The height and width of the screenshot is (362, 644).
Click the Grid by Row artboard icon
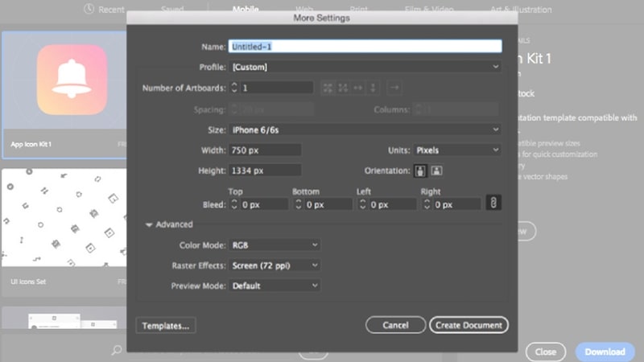[328, 88]
